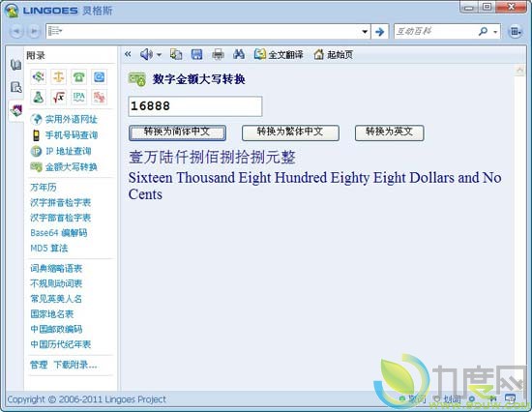This screenshot has height=412, width=532.
Task: Open MD5 算法 tool
Action: click(x=49, y=249)
